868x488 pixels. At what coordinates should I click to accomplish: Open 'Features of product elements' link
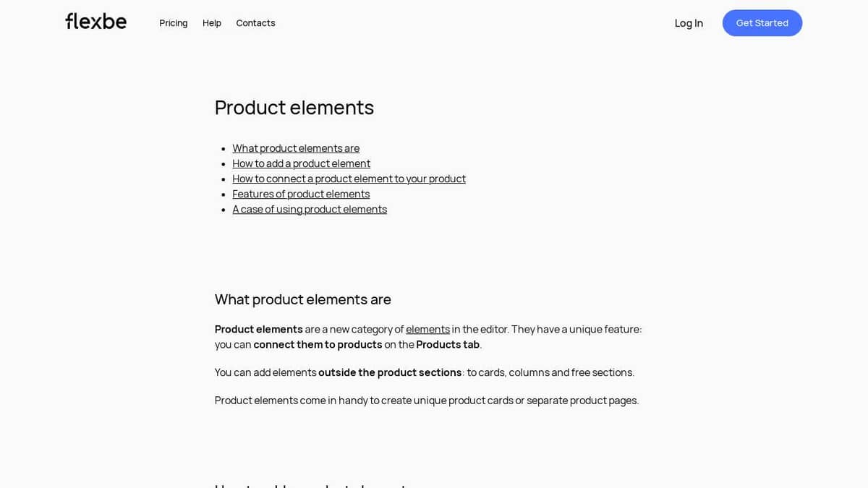pos(301,194)
